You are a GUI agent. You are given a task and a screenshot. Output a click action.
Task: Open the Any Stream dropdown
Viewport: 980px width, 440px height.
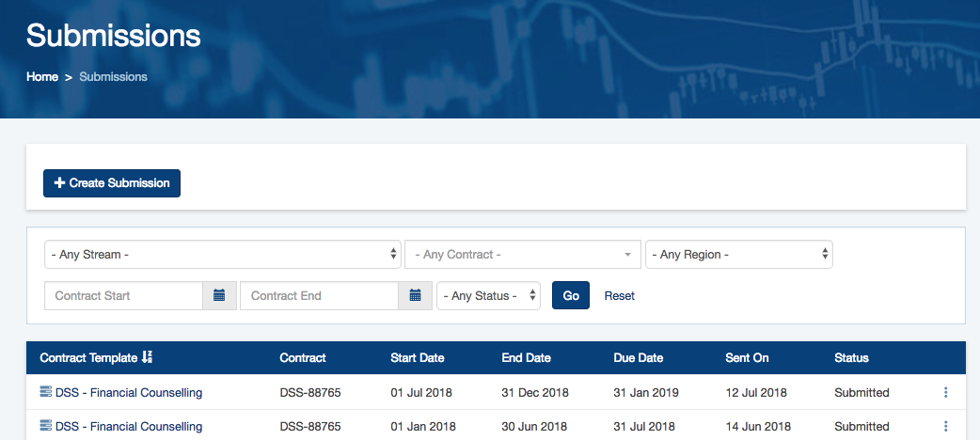click(x=223, y=255)
